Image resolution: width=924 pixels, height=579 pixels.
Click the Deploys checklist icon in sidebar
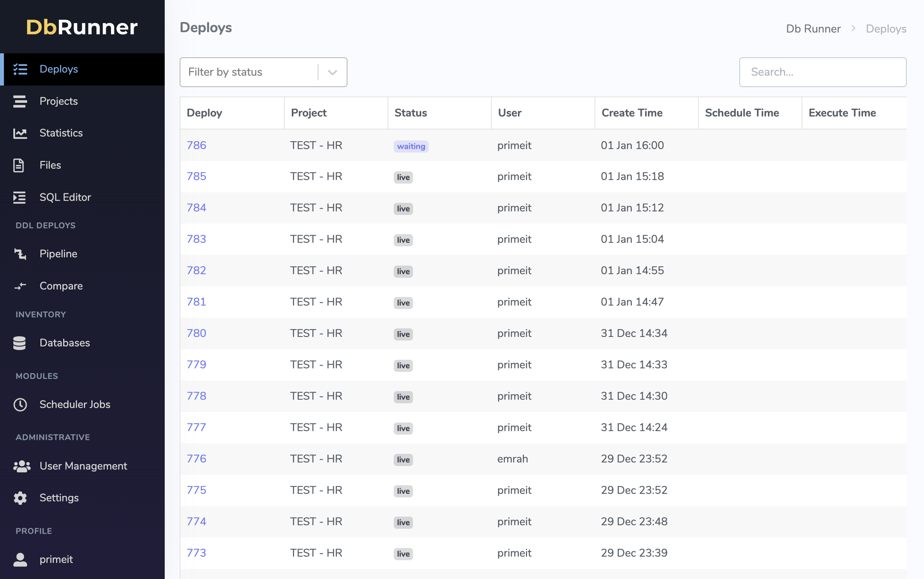coord(20,69)
